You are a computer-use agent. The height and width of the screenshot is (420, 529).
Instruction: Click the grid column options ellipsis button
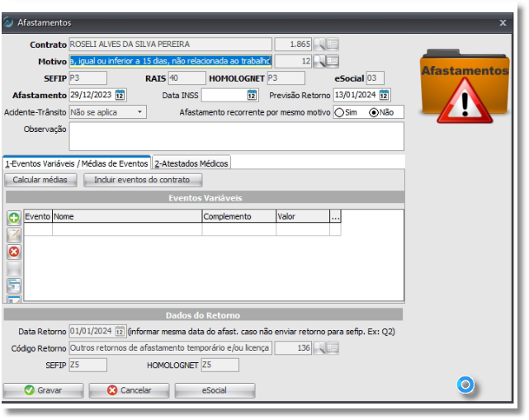point(335,216)
